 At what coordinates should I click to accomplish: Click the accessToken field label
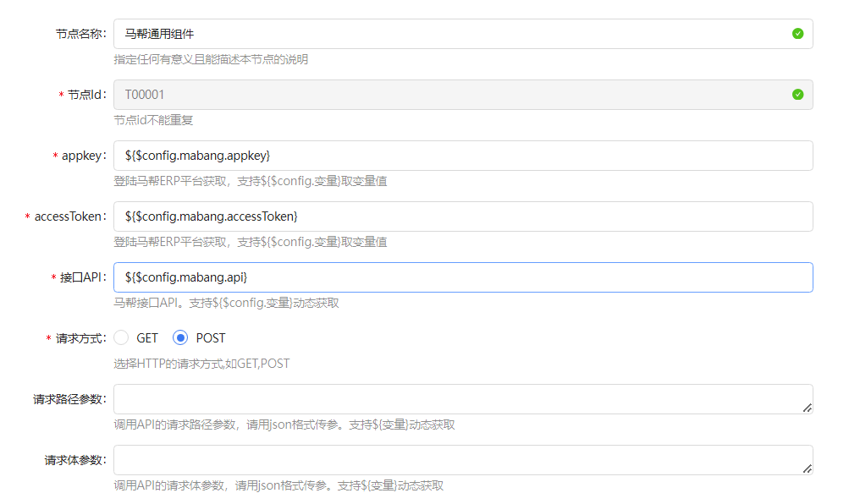click(70, 216)
